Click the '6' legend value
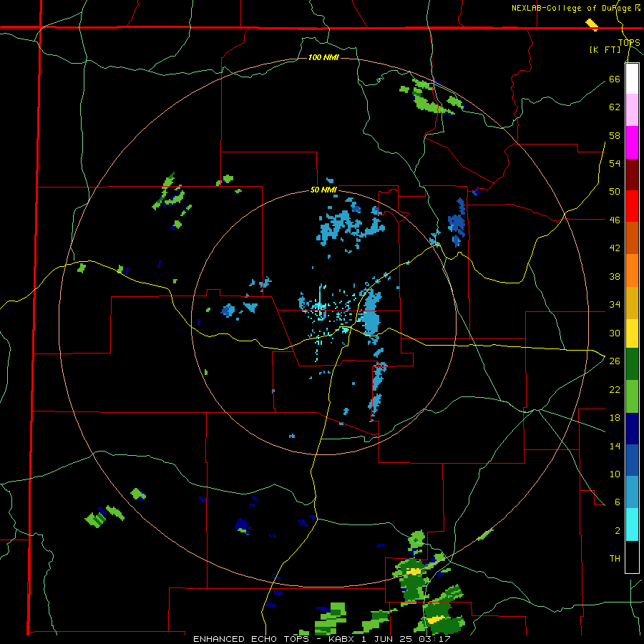Image resolution: width=644 pixels, height=644 pixels. (618, 502)
